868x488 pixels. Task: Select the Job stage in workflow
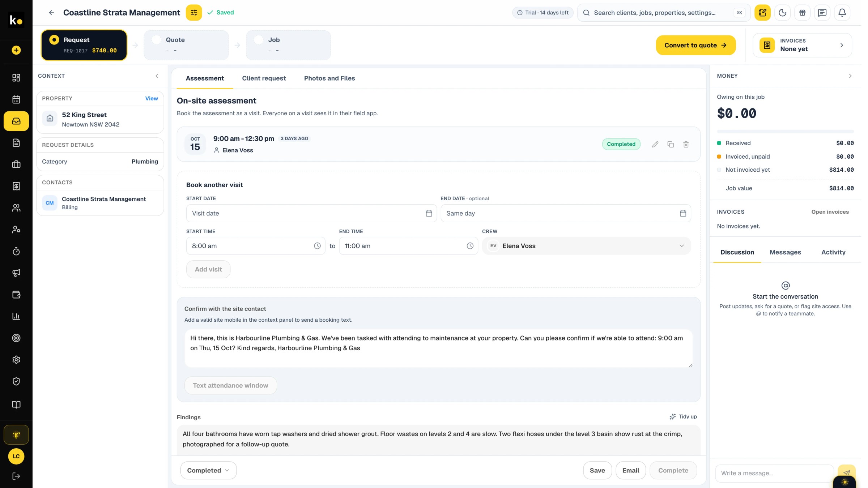(x=288, y=45)
